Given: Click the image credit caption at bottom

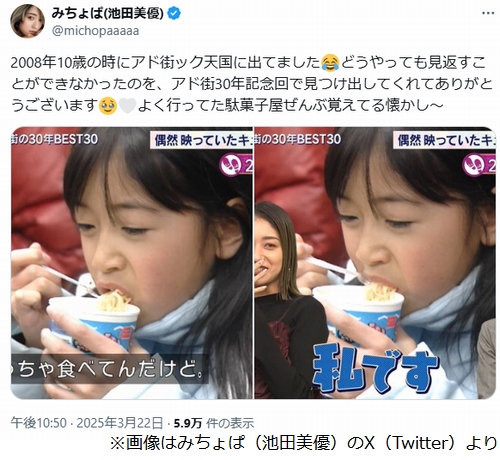Looking at the screenshot, I should point(303,443).
